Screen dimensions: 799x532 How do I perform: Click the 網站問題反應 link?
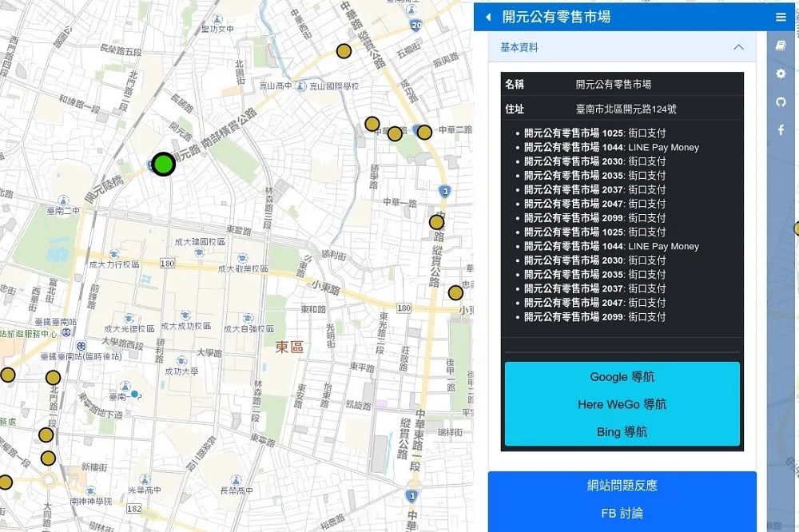point(622,486)
